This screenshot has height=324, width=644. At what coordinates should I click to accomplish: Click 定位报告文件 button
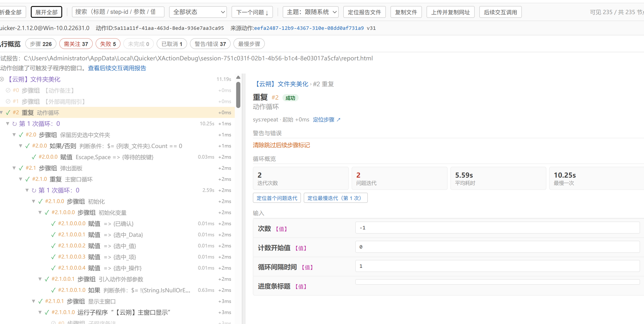click(364, 12)
